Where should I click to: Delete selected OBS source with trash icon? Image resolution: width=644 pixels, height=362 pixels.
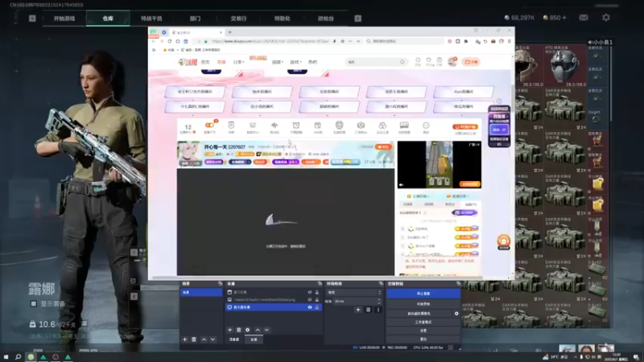[x=238, y=330]
